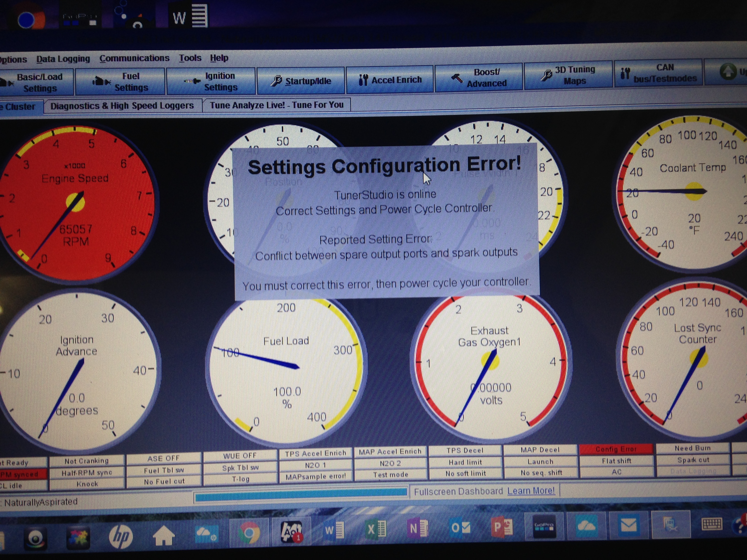This screenshot has width=747, height=560.
Task: Open the Data Logging menu
Action: tap(63, 59)
